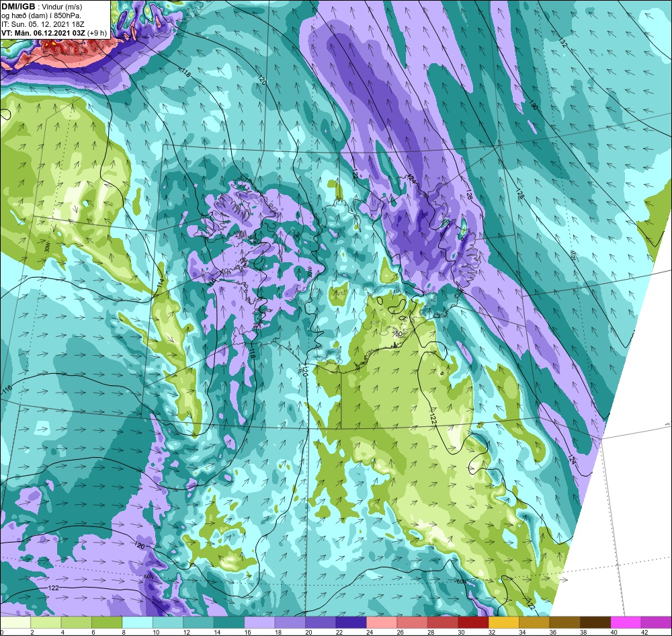
Task: Click the 130 height contour label
Action: point(532,105)
